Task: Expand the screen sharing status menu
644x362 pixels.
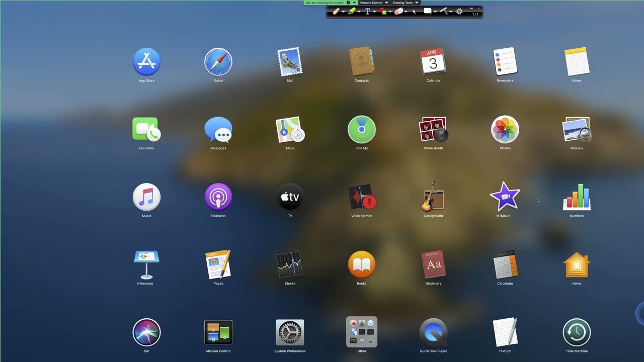Action: click(354, 3)
